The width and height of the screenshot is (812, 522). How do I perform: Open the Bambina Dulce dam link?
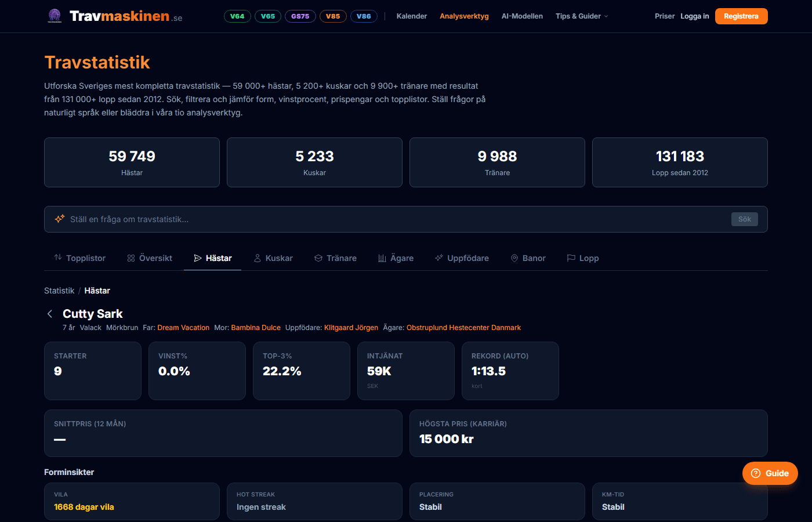click(x=256, y=328)
